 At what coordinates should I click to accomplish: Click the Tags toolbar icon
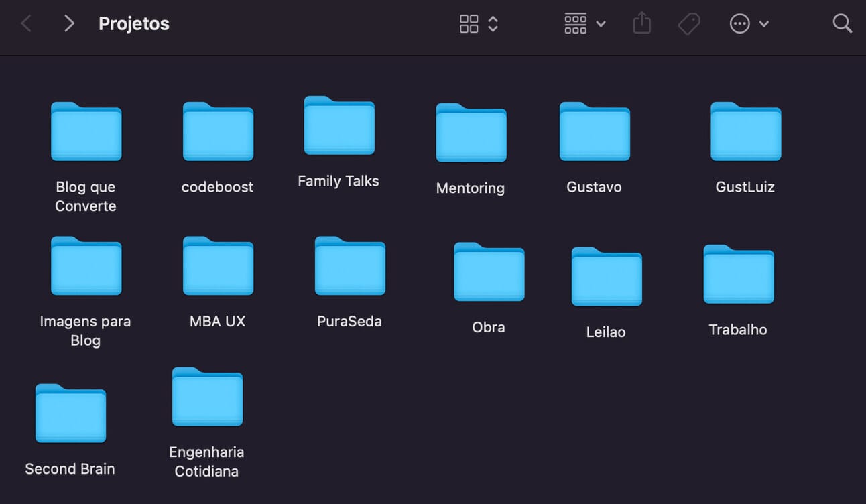tap(689, 24)
